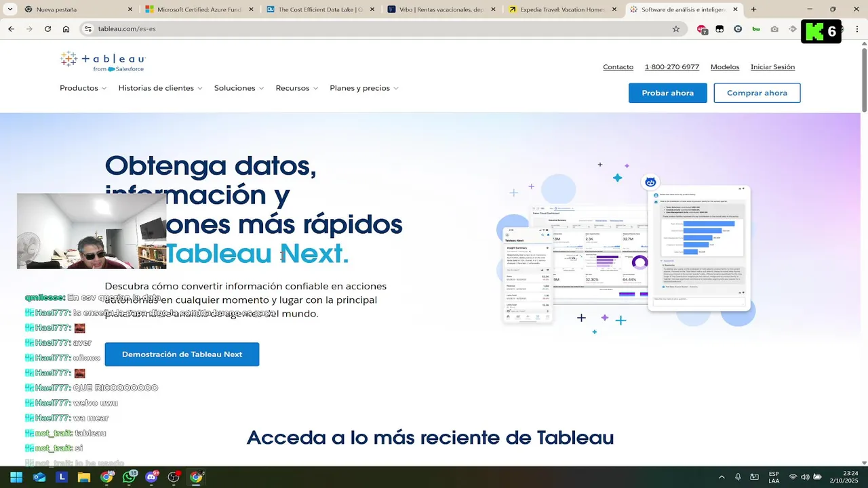Open Outlook from the taskbar
This screenshot has width=868, height=488.
pos(39,477)
